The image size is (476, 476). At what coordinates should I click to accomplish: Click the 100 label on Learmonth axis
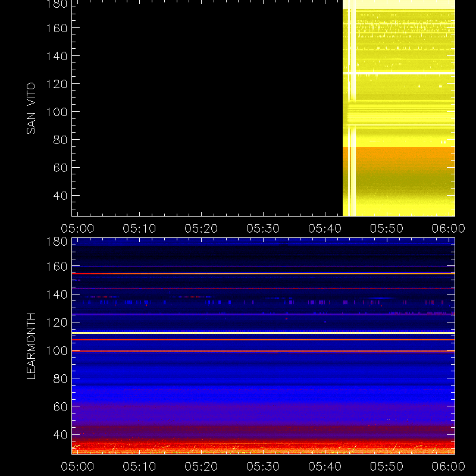[x=57, y=351]
